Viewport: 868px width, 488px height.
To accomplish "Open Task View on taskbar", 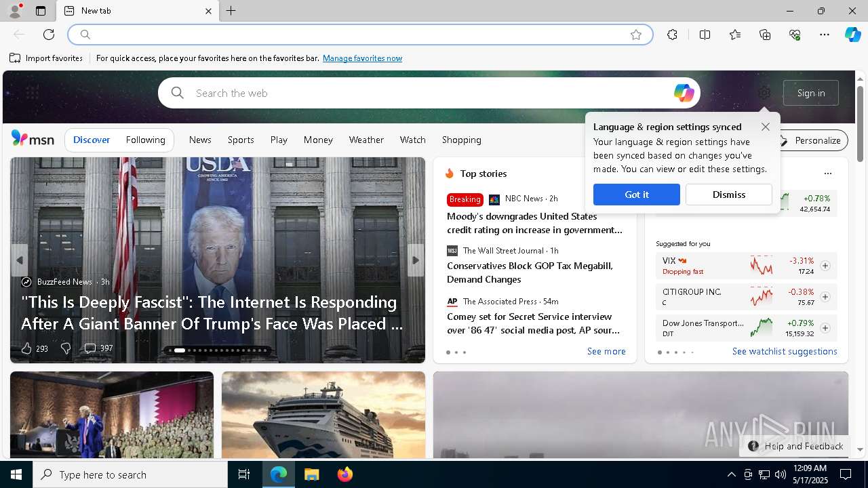I will coord(244,474).
